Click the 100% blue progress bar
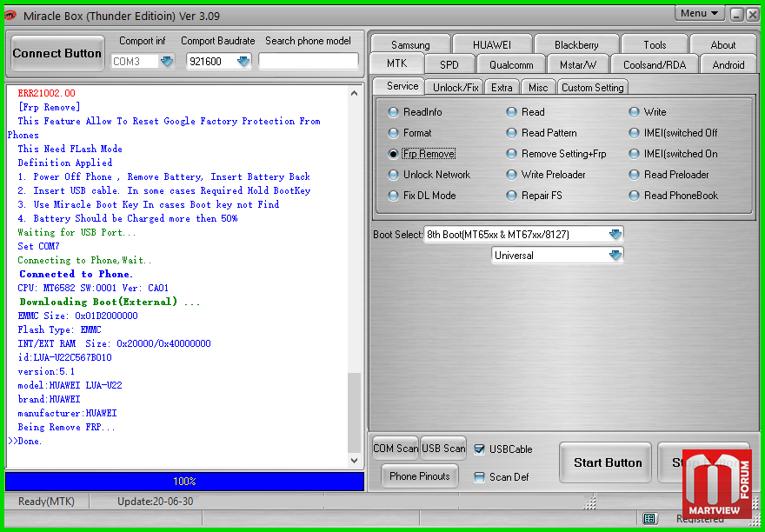The width and height of the screenshot is (765, 532). click(184, 482)
